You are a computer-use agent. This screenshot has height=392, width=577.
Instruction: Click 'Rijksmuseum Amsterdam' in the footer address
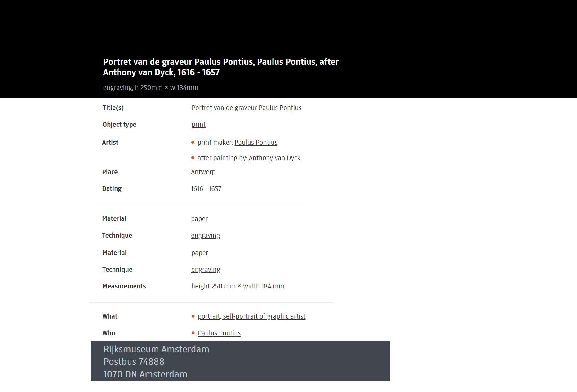point(156,349)
